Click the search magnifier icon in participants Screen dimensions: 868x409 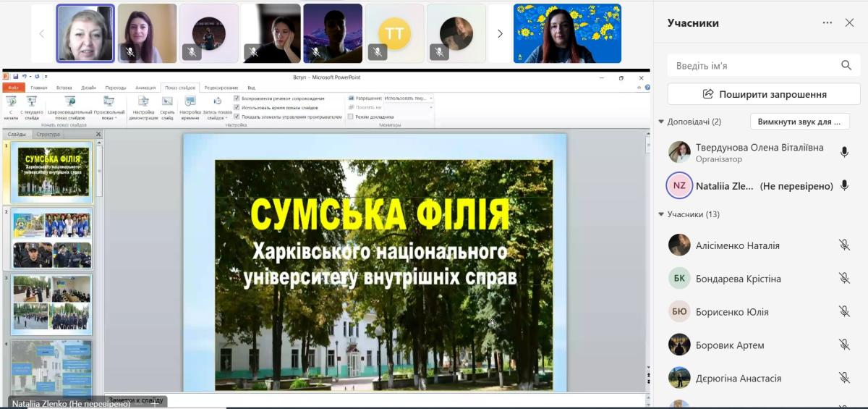click(846, 65)
